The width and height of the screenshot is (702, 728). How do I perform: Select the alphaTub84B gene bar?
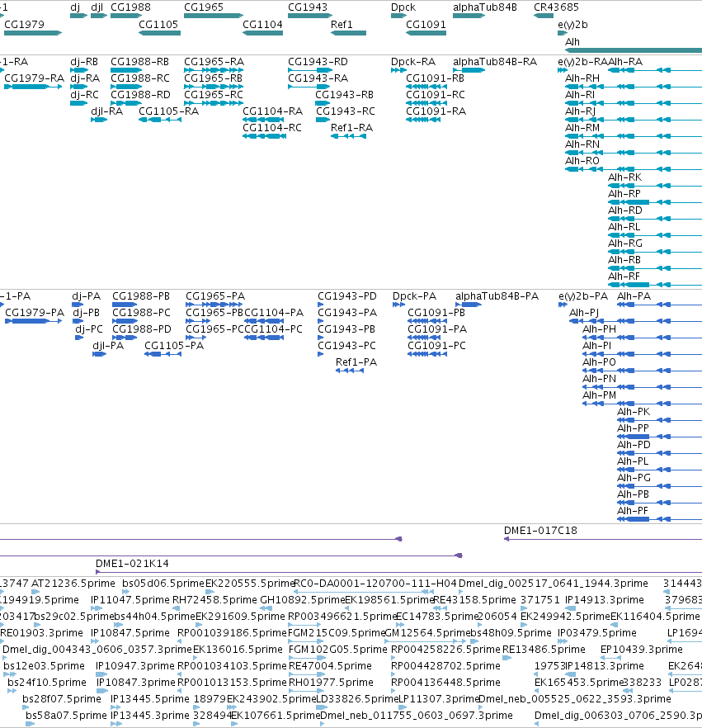(x=469, y=16)
